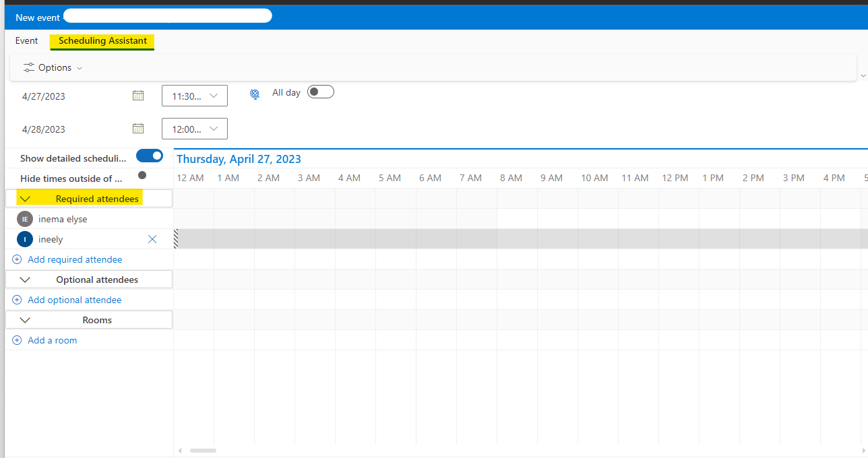
Task: Click Add optional attendee link
Action: click(x=75, y=300)
